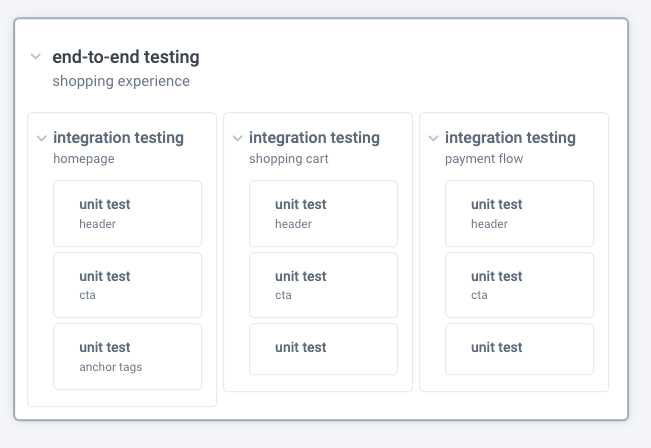Screen dimensions: 651x448
Task: Open the homepage cta unit test card
Action: 127,285
